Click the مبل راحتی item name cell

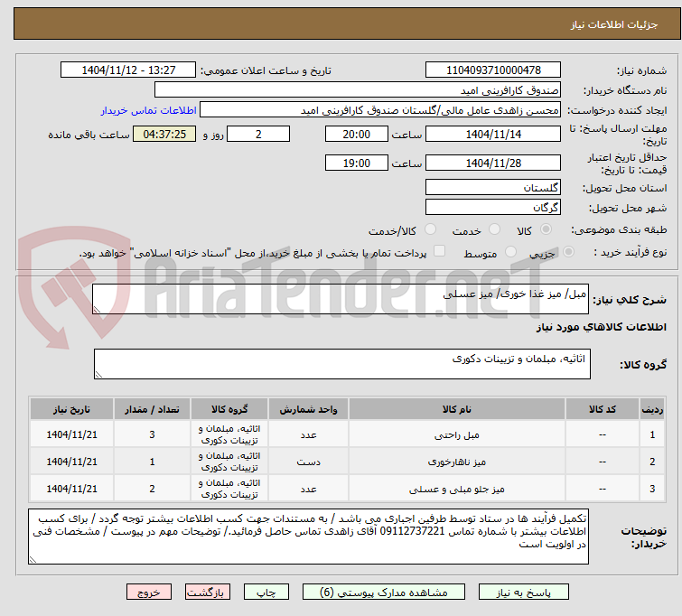click(x=457, y=434)
